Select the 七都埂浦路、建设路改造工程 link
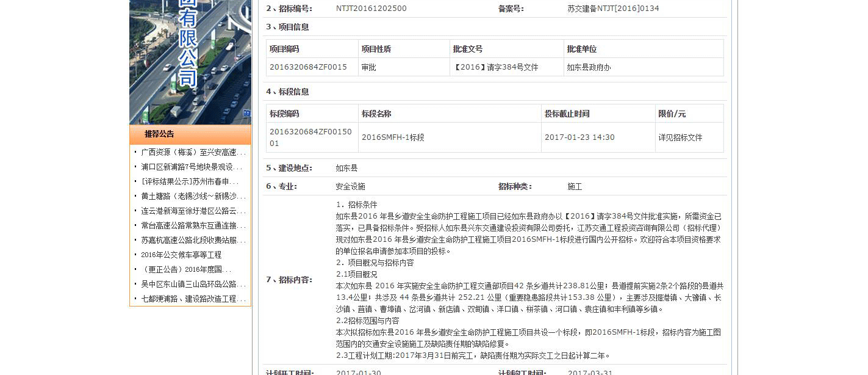The width and height of the screenshot is (868, 375). click(193, 299)
